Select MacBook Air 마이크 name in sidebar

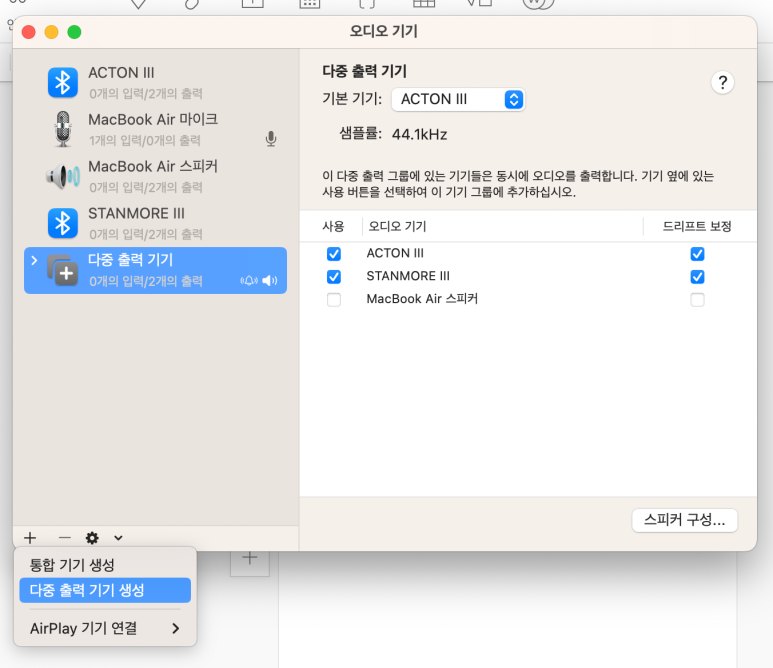click(153, 119)
